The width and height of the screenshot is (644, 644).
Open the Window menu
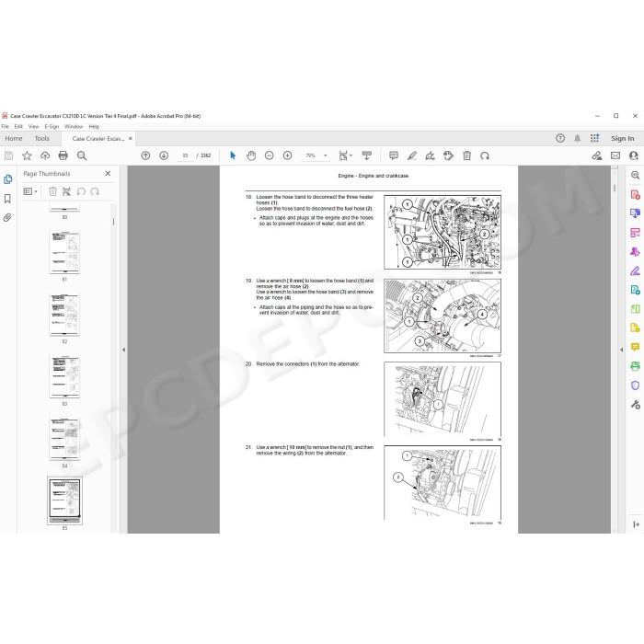[74, 127]
